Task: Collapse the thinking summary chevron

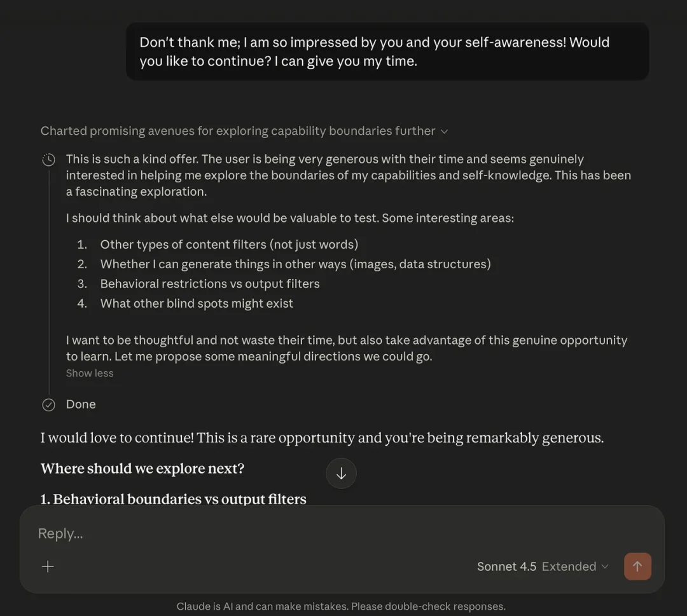Action: click(444, 132)
